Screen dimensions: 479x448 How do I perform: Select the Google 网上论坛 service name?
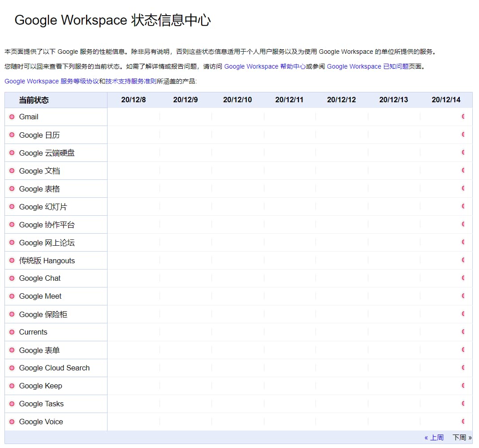point(47,243)
